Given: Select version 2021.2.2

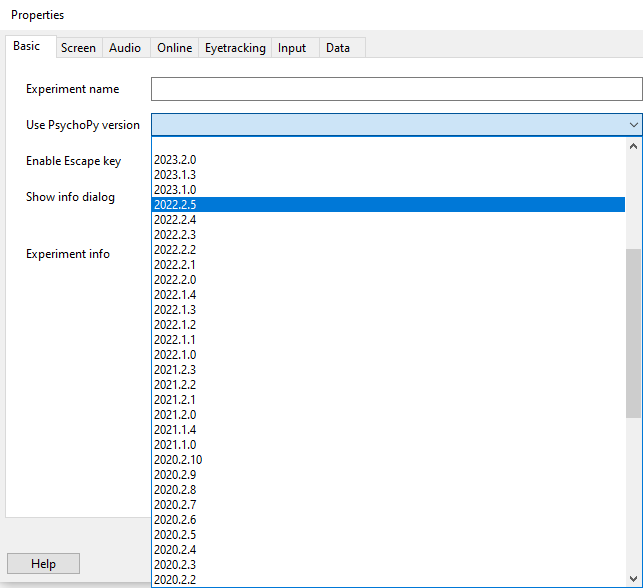Looking at the screenshot, I should tap(388, 385).
